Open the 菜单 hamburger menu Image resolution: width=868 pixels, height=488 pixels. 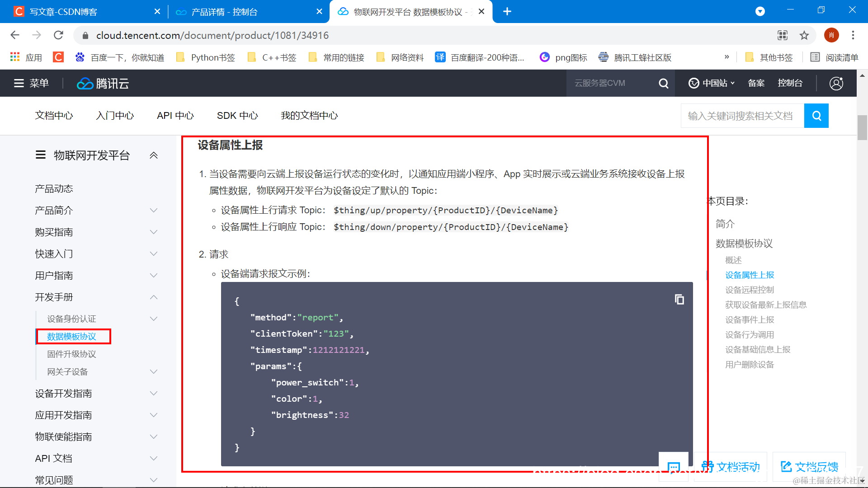tap(31, 83)
